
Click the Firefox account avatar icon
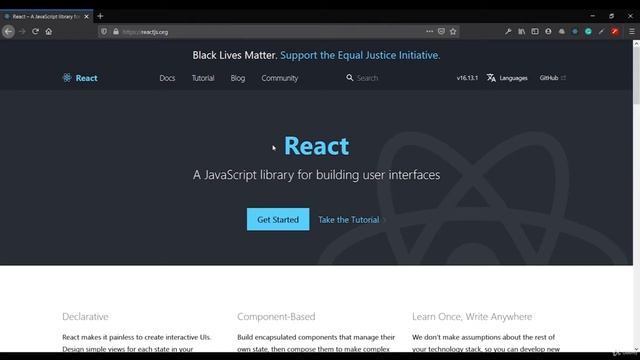(548, 31)
